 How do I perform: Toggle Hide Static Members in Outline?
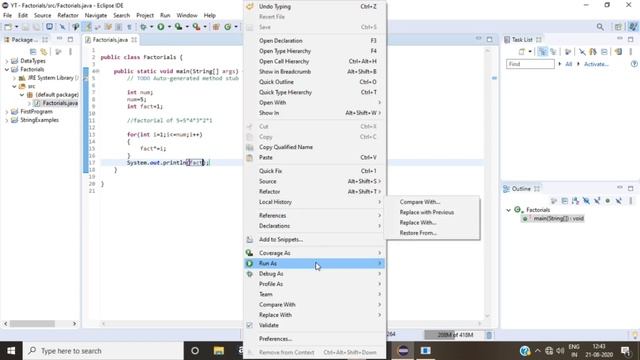click(597, 201)
